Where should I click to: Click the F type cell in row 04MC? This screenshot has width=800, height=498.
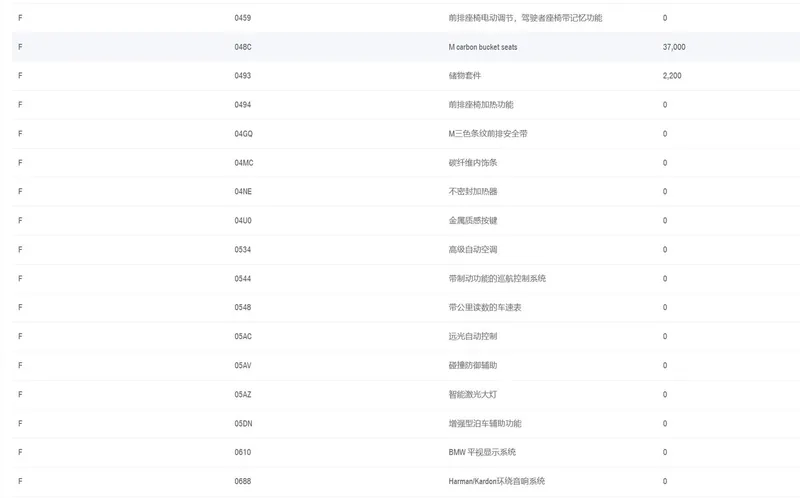coord(20,163)
